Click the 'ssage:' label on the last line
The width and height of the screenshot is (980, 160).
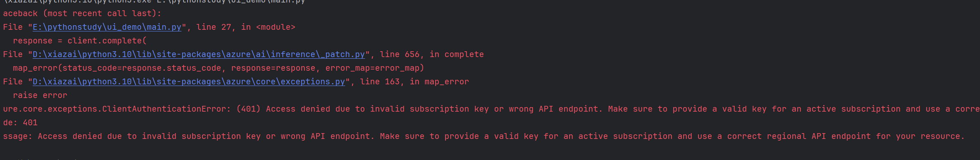[x=18, y=136]
